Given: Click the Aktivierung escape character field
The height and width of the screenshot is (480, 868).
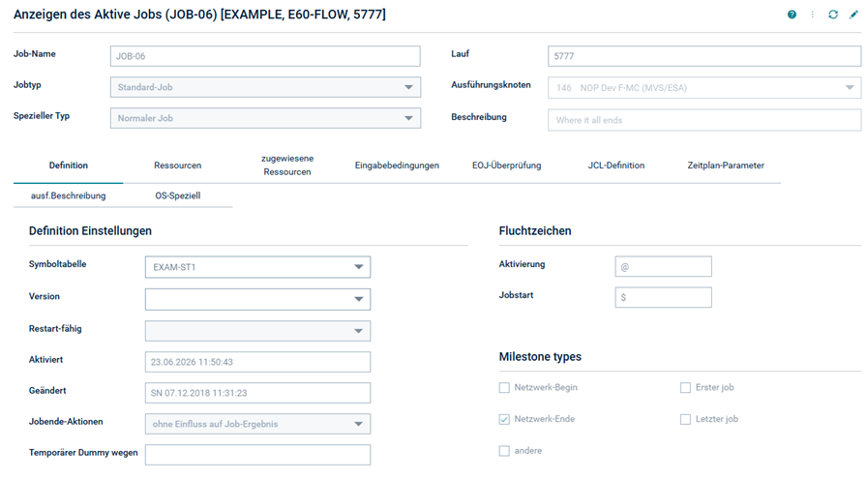Looking at the screenshot, I should coord(663,266).
